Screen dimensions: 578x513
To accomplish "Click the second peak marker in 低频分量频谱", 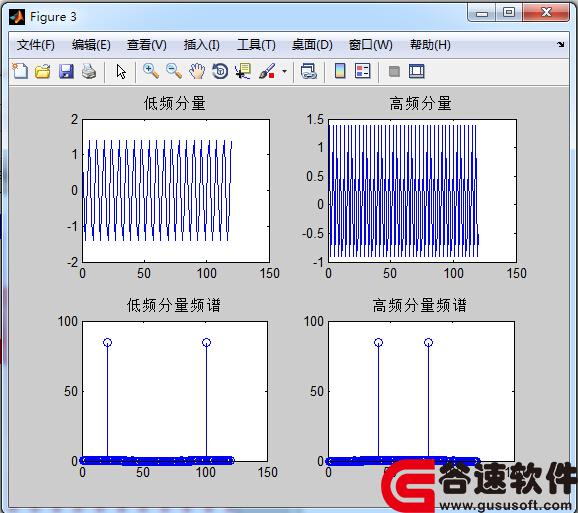I will point(206,342).
